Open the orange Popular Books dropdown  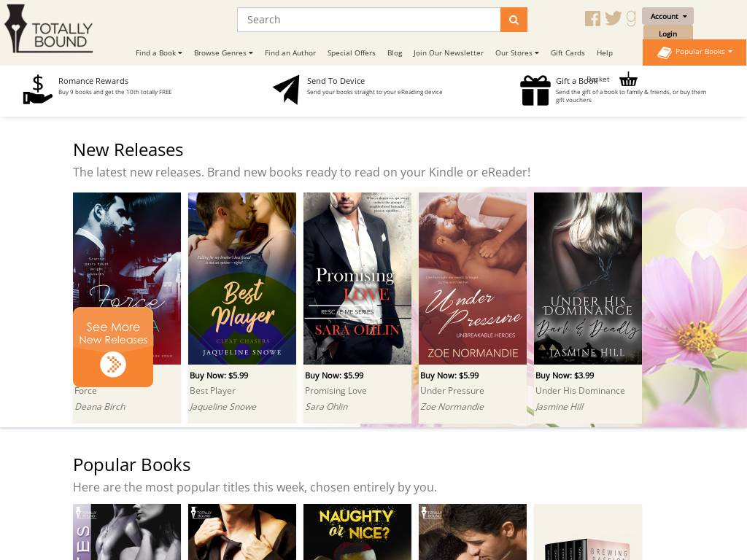pos(694,52)
